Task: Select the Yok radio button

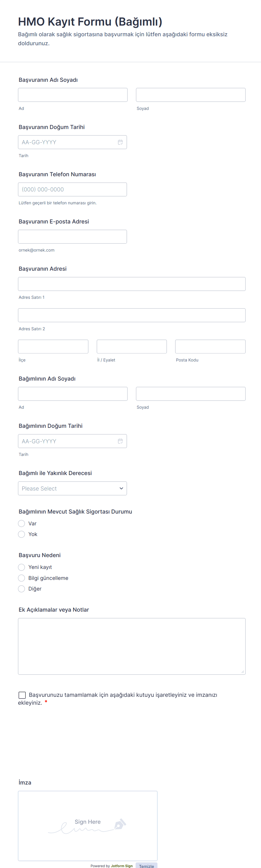Action: (22, 534)
